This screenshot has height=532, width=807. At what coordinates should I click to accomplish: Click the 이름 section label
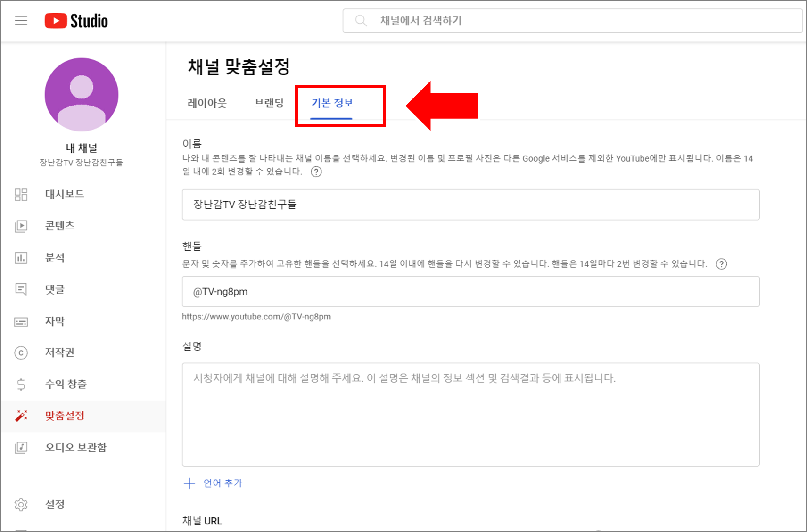[192, 144]
